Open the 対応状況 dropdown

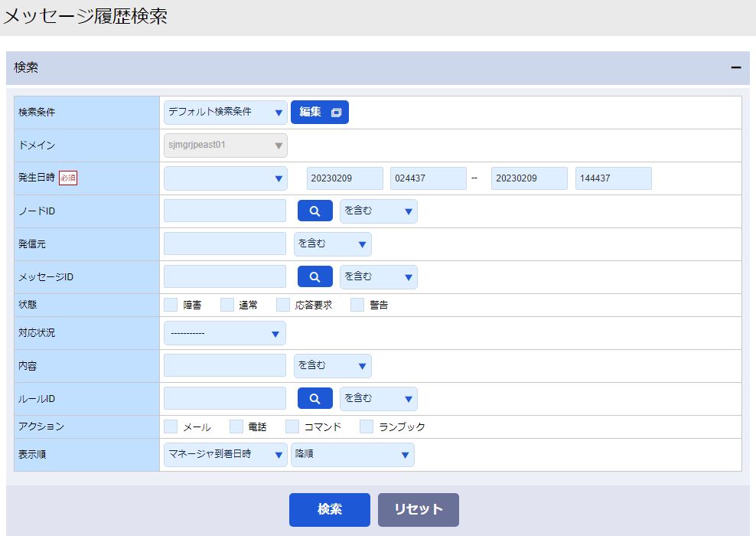coord(225,333)
